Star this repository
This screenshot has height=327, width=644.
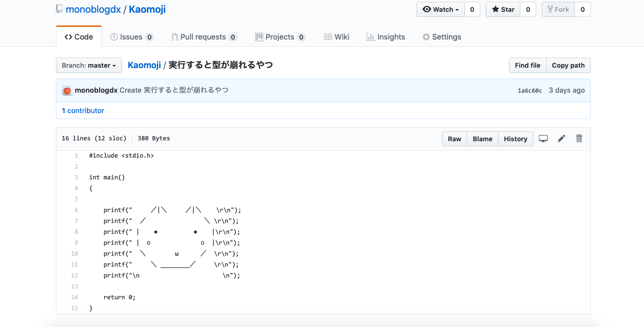point(503,10)
